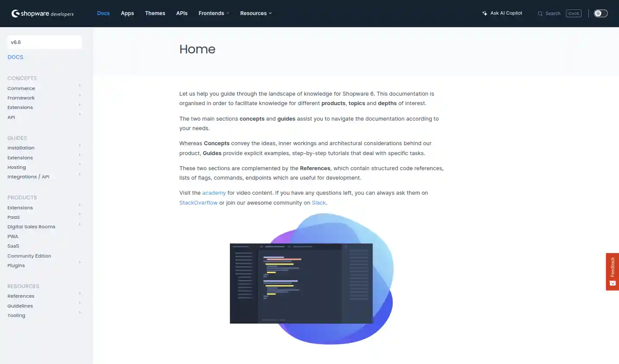Click the DOCS sidebar link
The image size is (619, 364).
click(15, 57)
